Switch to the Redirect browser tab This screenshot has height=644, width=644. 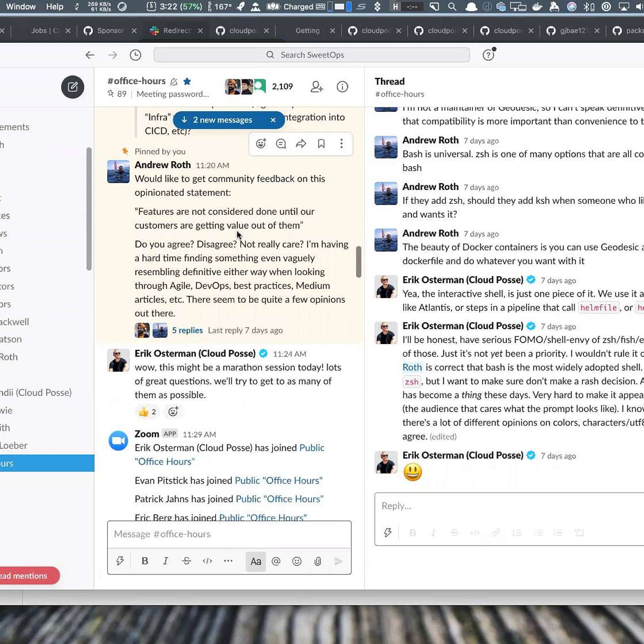click(177, 30)
